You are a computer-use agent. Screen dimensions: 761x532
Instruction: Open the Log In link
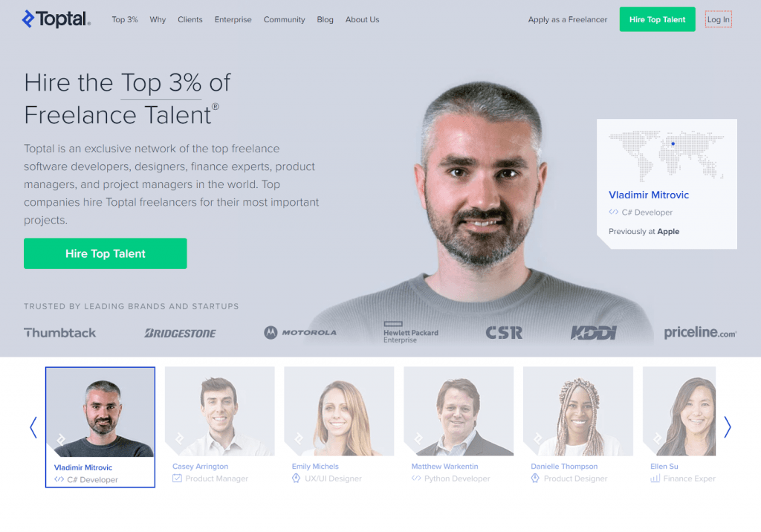pos(719,19)
